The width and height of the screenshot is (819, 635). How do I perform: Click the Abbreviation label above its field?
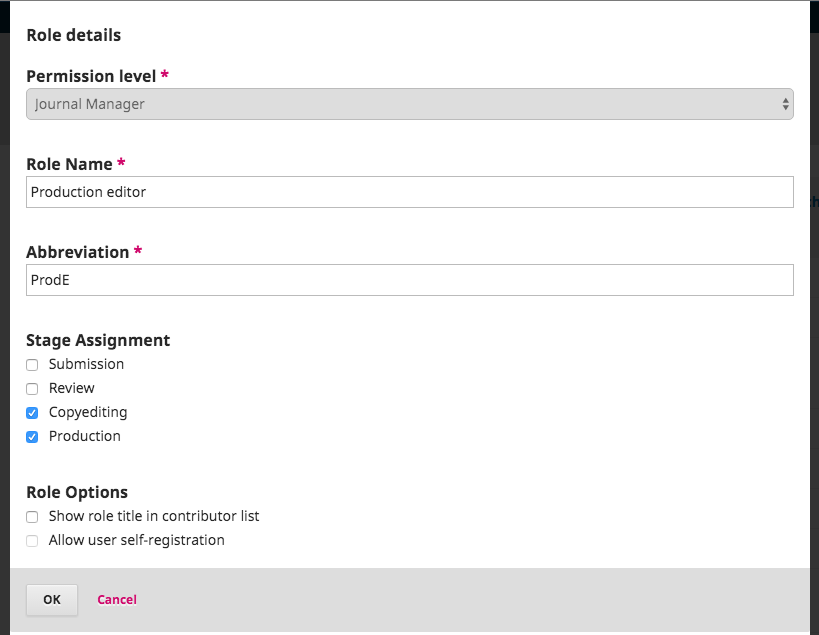click(77, 252)
